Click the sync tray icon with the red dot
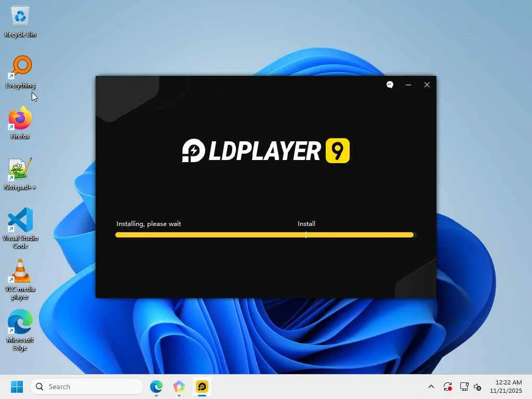This screenshot has height=399, width=532. (x=447, y=387)
